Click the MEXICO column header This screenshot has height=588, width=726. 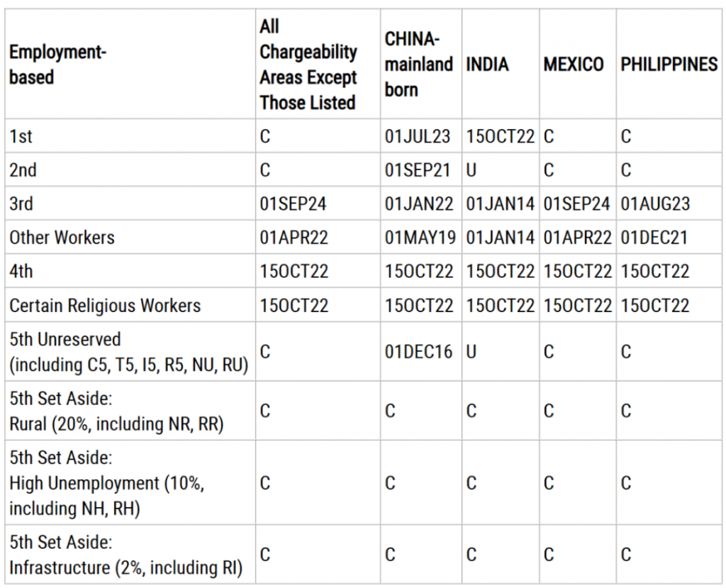(x=573, y=65)
